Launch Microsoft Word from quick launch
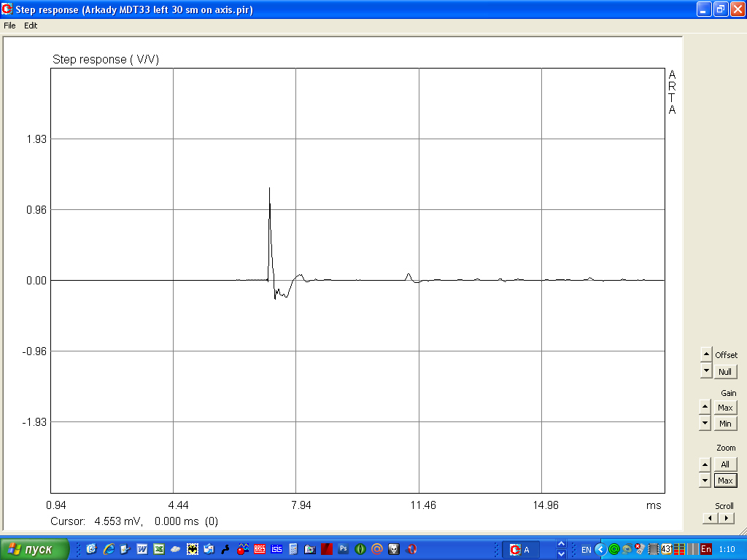This screenshot has width=747, height=560. point(142,550)
